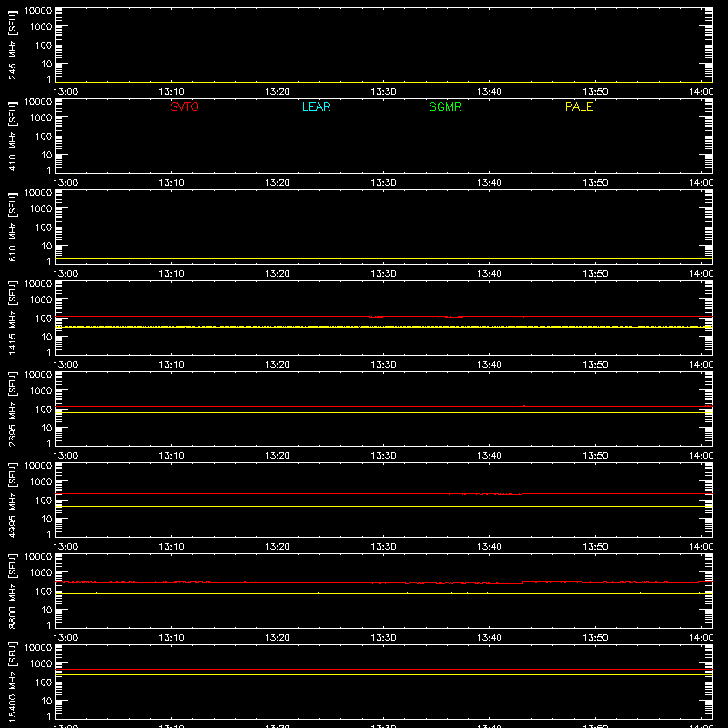Select the 4995 MHz [SFU] axis title
728x728 pixels.
[x=12, y=500]
